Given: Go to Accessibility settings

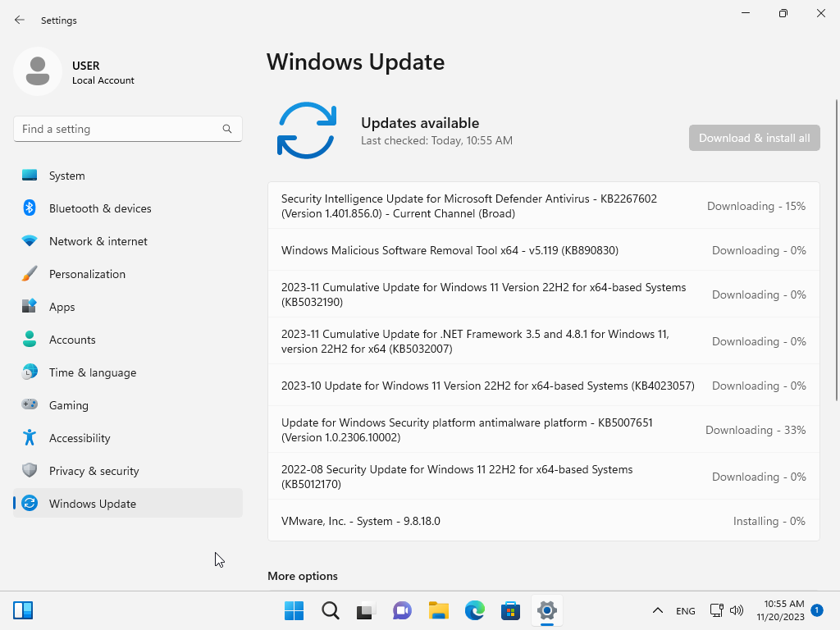Looking at the screenshot, I should click(x=127, y=437).
